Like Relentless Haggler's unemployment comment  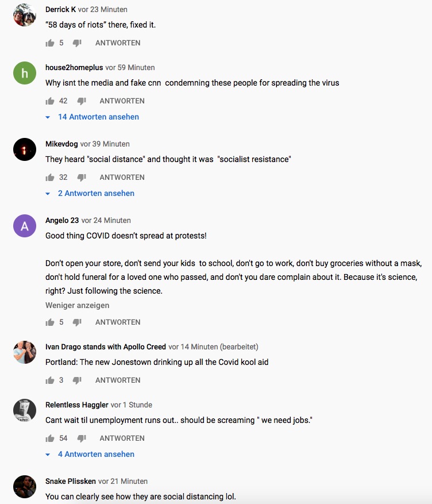[50, 438]
